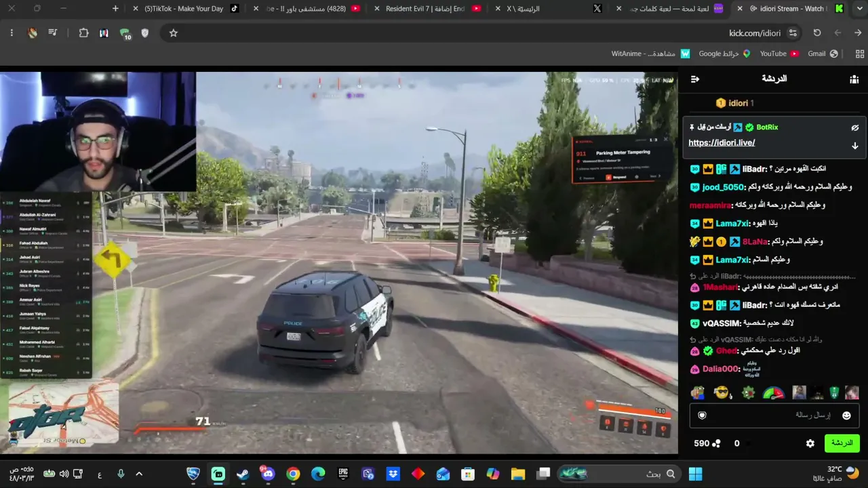Open the YouTube bookmark

pyautogui.click(x=779, y=54)
